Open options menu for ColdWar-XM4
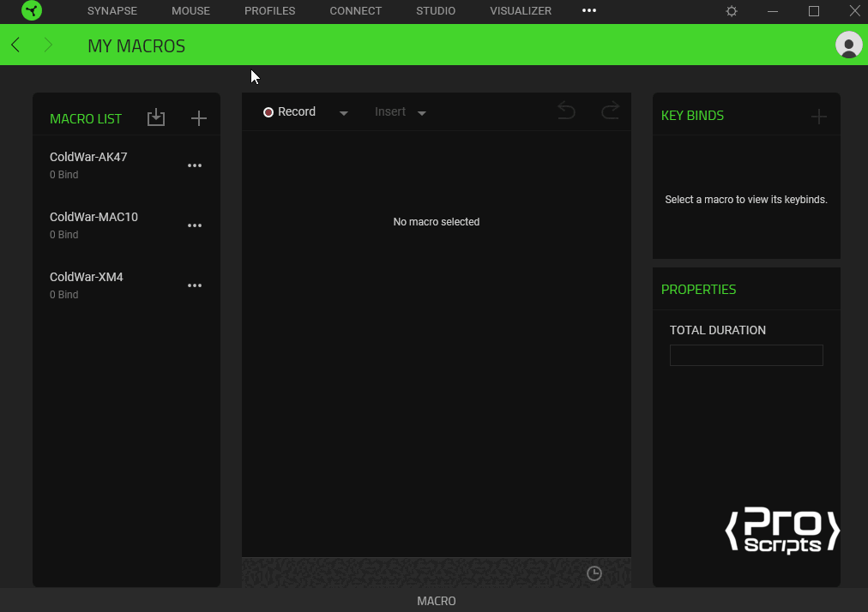Screen dimensions: 868x612 click(195, 285)
